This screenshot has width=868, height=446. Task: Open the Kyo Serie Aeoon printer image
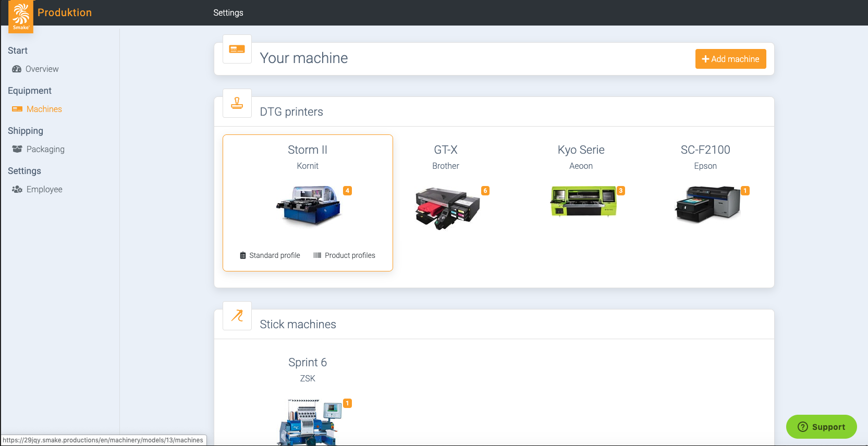[583, 201]
